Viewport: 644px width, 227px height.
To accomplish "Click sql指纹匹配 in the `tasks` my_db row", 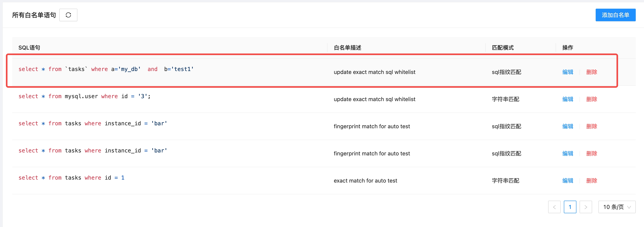I will click(x=506, y=72).
